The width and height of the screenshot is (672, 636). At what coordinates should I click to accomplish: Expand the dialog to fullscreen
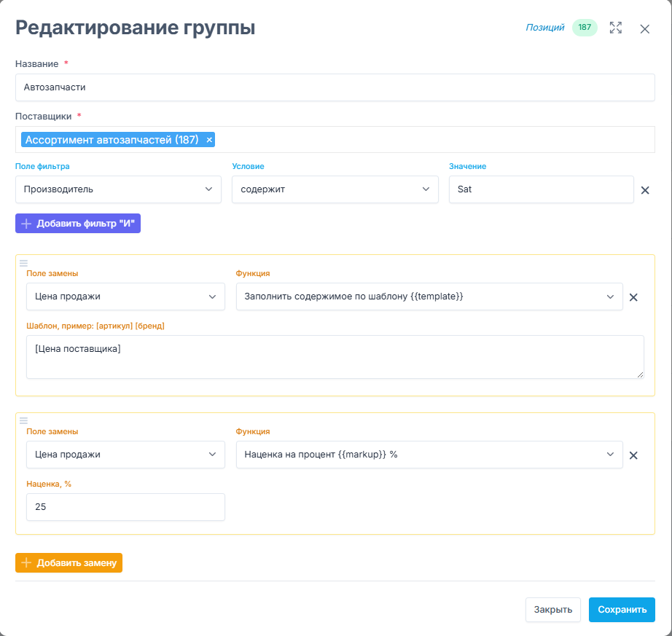[615, 28]
